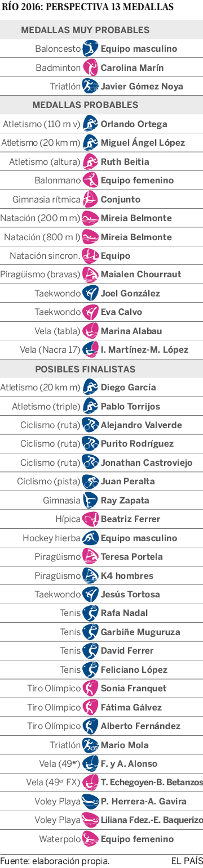
Task: Select the synchronized swimming icon beside Equipo
Action: [90, 255]
